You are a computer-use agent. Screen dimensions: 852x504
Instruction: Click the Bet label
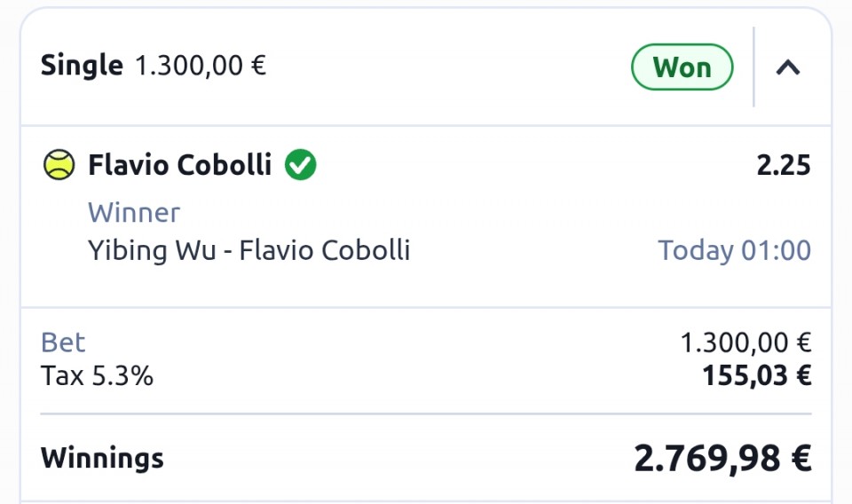click(63, 343)
